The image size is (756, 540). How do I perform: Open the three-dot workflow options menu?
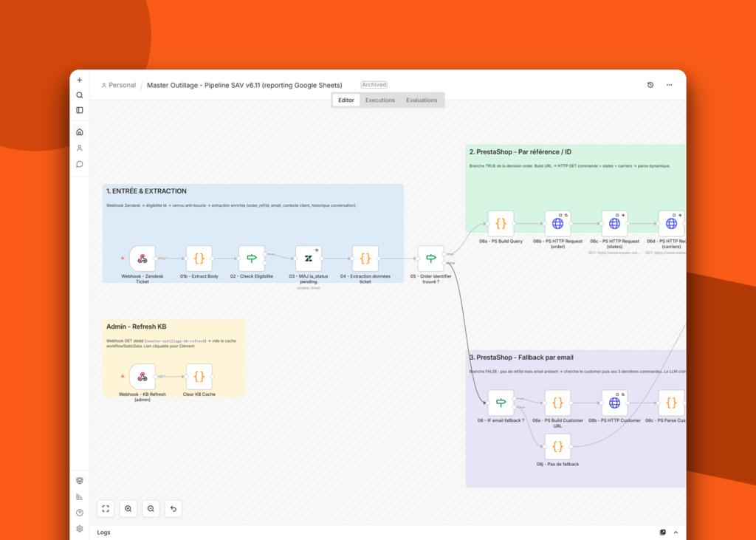pyautogui.click(x=669, y=85)
